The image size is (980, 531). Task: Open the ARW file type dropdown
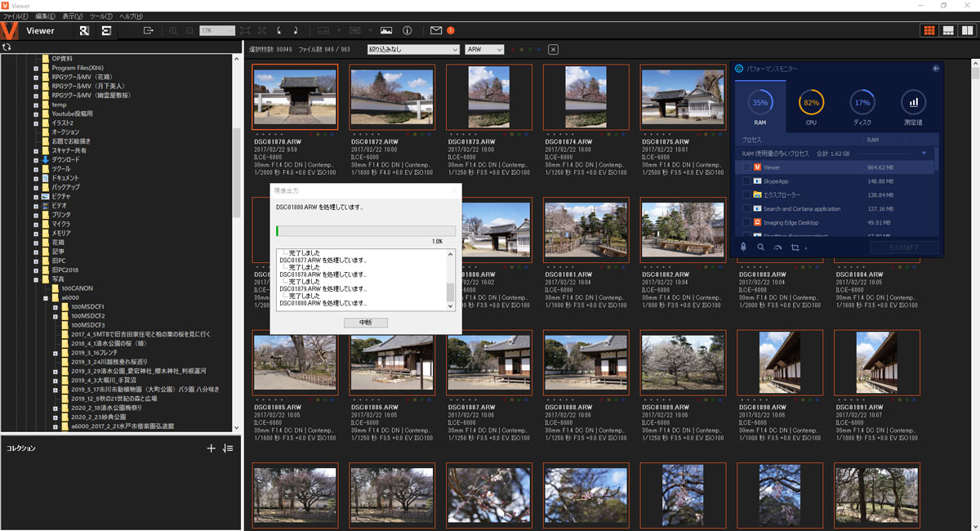tap(484, 50)
